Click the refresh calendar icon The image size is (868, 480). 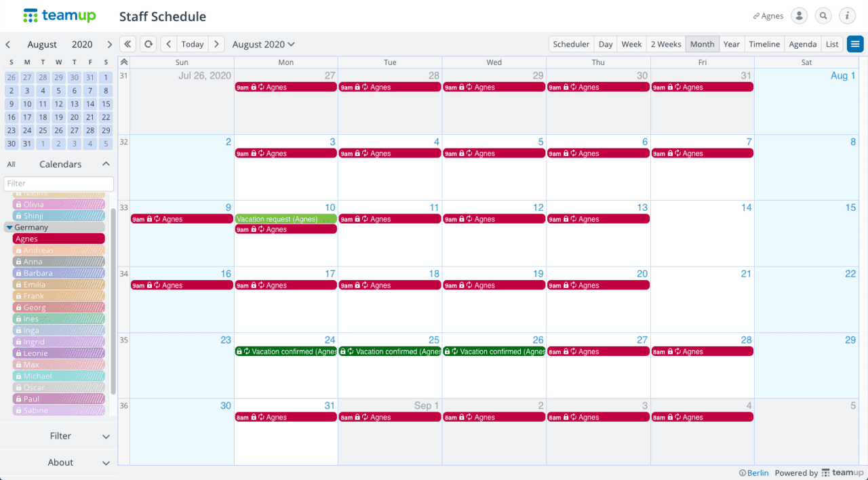pos(148,43)
